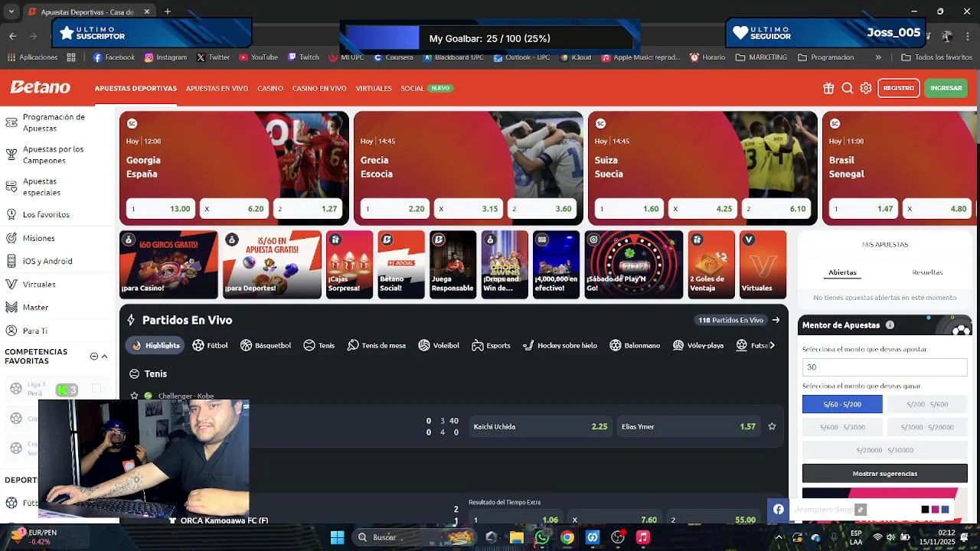Viewport: 980px width, 551px height.
Task: Select the Hockey sobre hielo filter
Action: coord(560,345)
